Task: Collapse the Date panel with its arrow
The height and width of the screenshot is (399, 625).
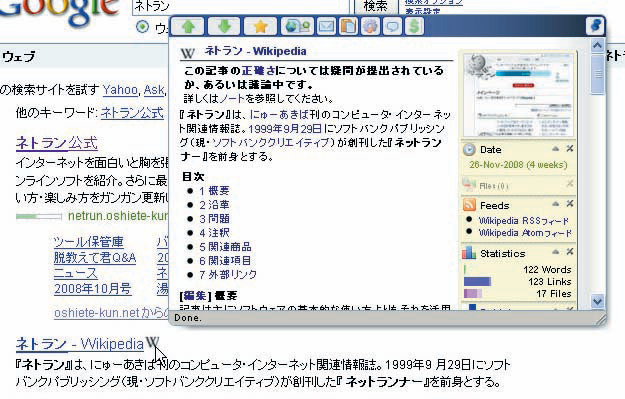Action: 555,149
